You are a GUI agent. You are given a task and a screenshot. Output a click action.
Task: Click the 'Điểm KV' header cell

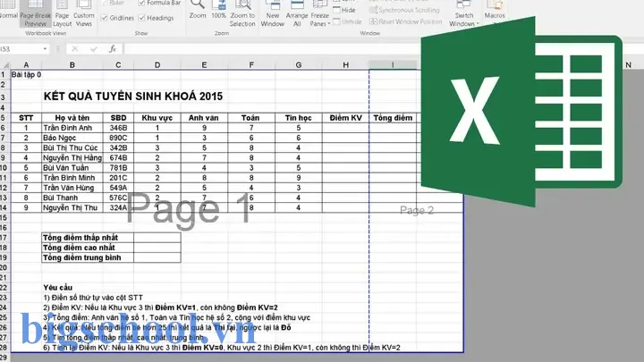tap(346, 118)
